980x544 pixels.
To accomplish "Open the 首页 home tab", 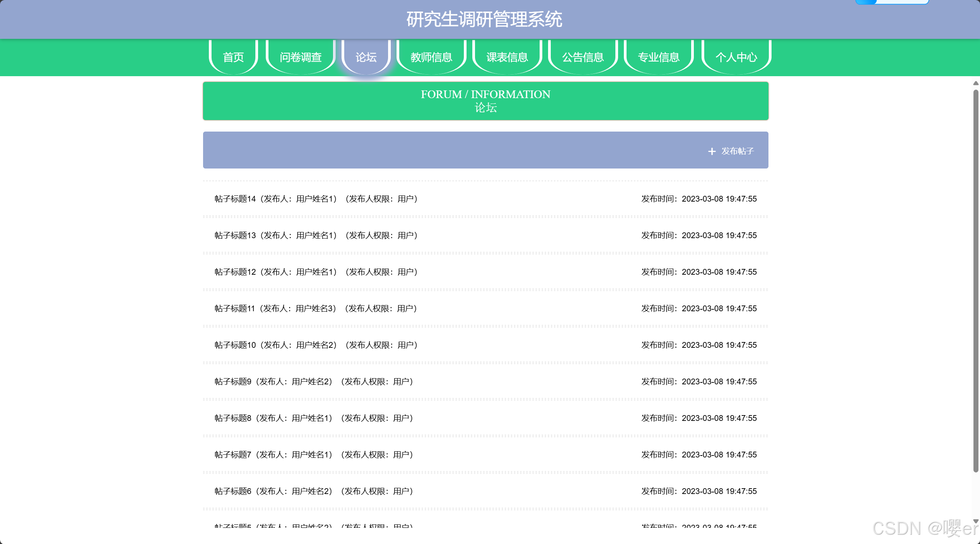I will (x=233, y=57).
